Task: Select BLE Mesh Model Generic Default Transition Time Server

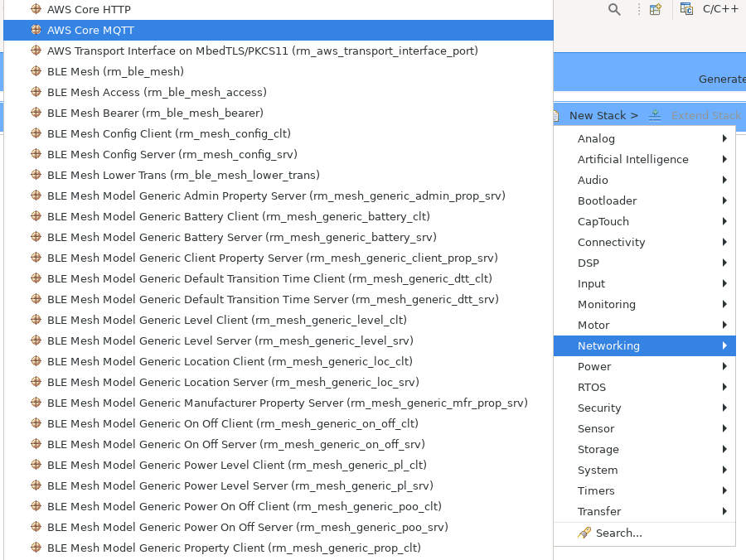Action: tap(279, 299)
